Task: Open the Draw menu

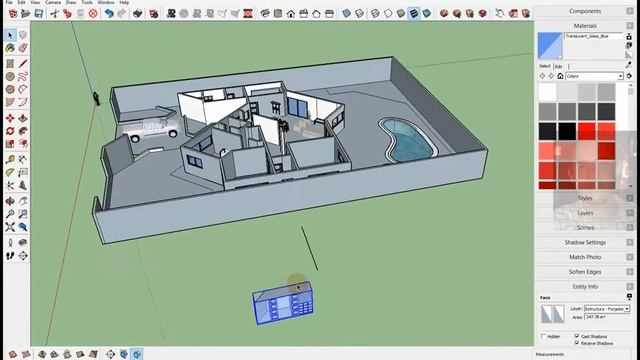Action: (x=71, y=2)
